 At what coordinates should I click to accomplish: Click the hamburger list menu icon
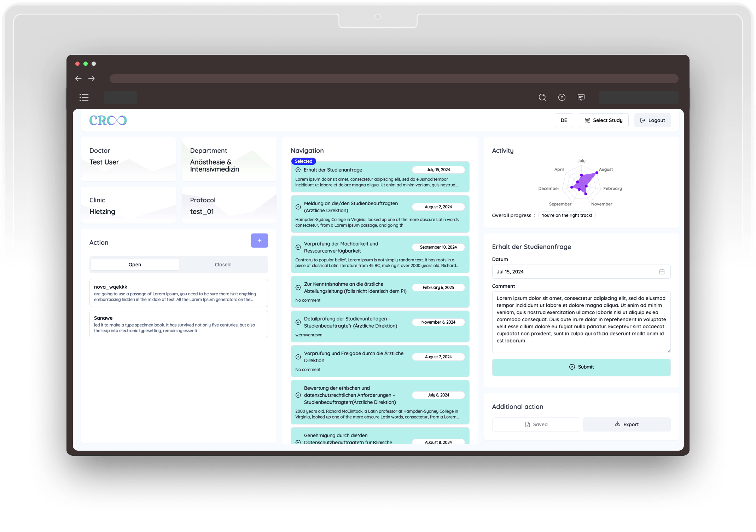(x=84, y=97)
